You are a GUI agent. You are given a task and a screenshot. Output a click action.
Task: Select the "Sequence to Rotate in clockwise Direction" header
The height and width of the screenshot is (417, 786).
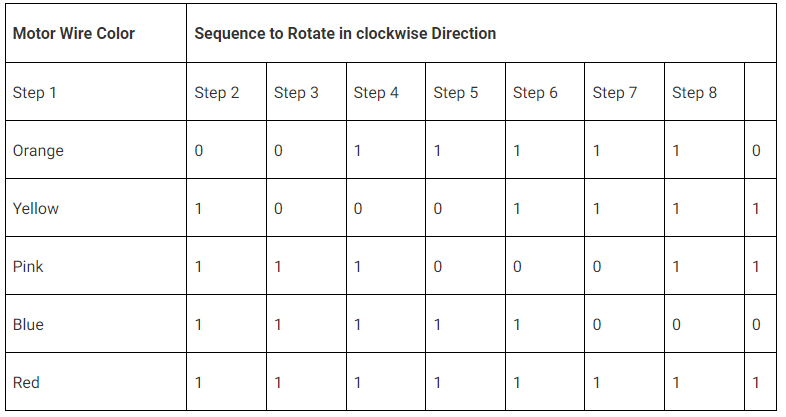tap(345, 33)
